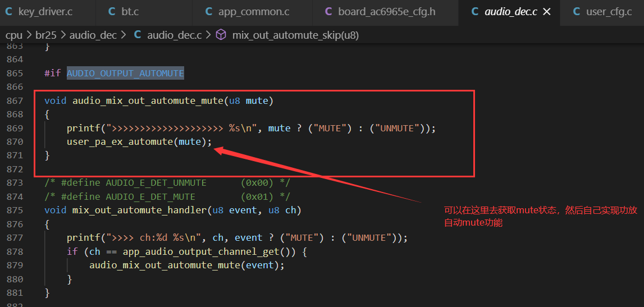Click line number 865 in the gutter
Image resolution: width=644 pixels, height=307 pixels.
[15, 74]
